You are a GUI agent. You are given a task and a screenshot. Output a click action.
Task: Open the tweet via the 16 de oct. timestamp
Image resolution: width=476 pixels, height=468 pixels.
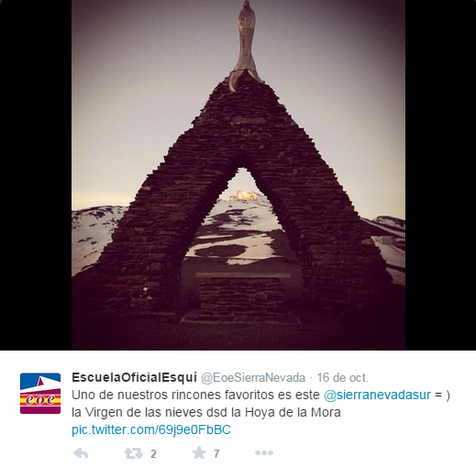pyautogui.click(x=343, y=378)
